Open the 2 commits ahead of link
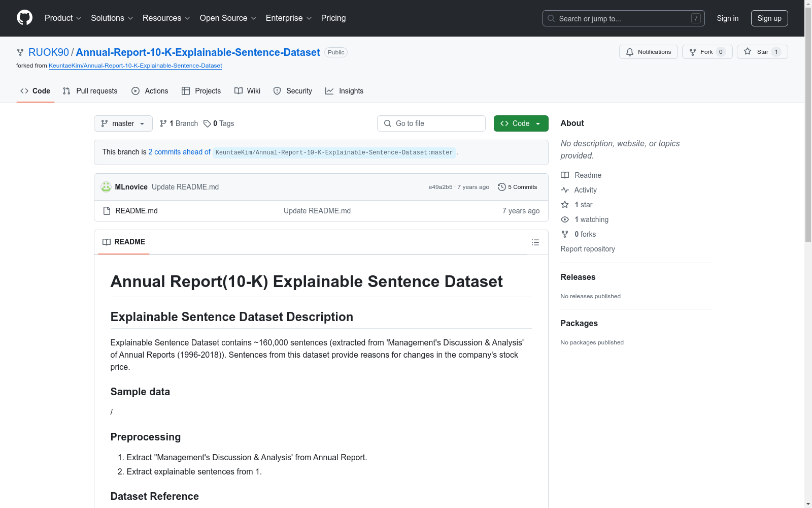812x508 pixels. 179,152
